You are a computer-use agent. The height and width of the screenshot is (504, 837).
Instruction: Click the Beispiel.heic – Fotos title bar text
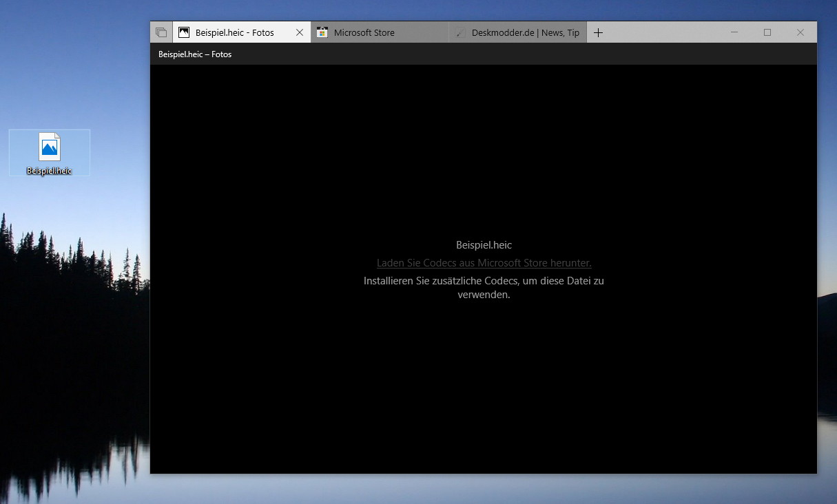(195, 54)
